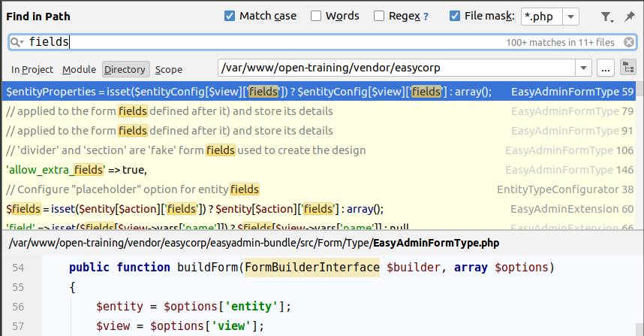Open search history via magnifier icon
644x336 pixels.
click(17, 42)
